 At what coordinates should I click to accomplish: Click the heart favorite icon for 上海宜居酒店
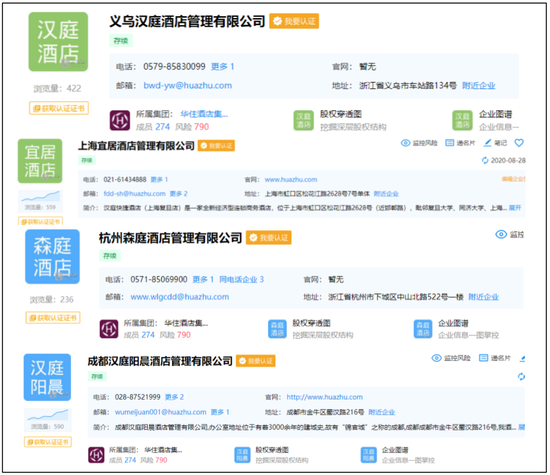pyautogui.click(x=519, y=143)
